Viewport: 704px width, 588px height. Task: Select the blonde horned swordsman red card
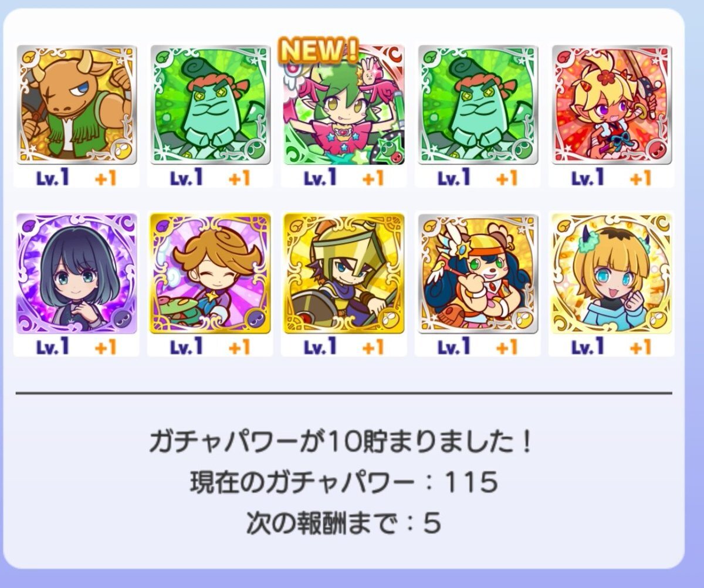612,104
